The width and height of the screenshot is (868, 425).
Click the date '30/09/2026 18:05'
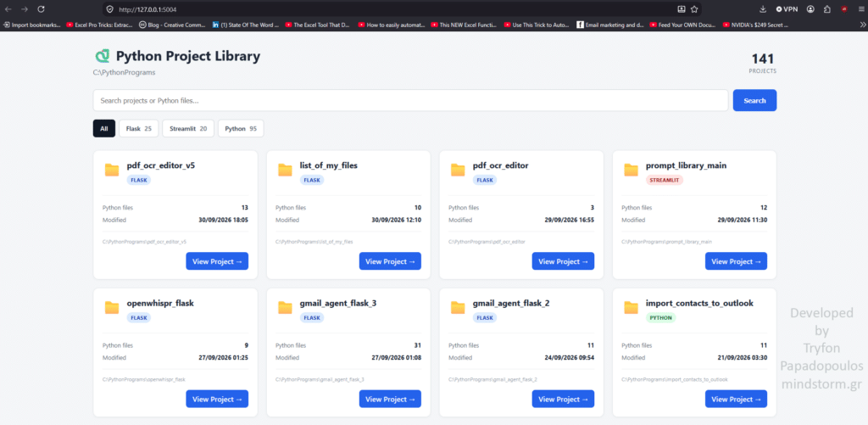tap(224, 220)
